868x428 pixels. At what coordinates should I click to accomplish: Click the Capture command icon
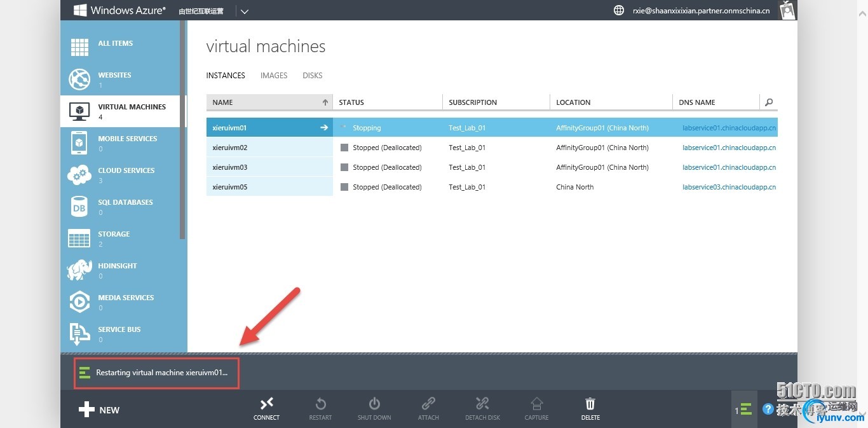536,403
